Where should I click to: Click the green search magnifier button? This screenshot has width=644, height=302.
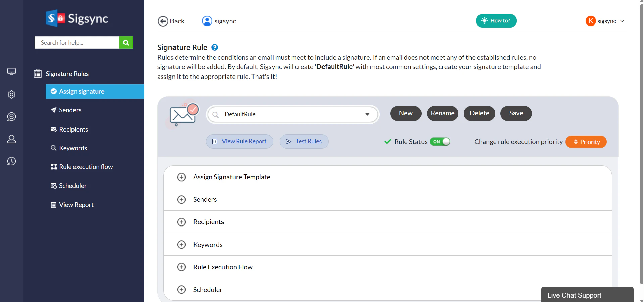coord(126,43)
